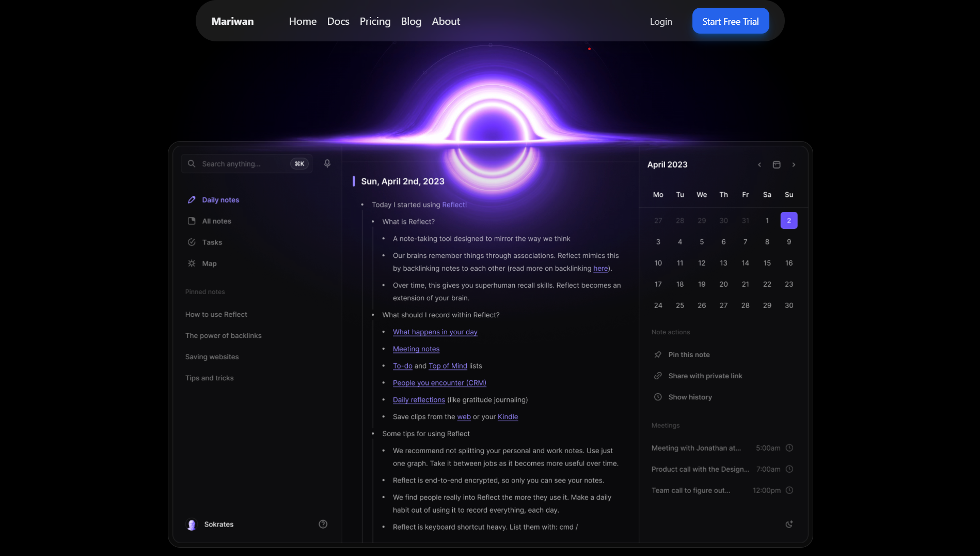980x556 pixels.
Task: Open the Docs nav item
Action: click(338, 21)
